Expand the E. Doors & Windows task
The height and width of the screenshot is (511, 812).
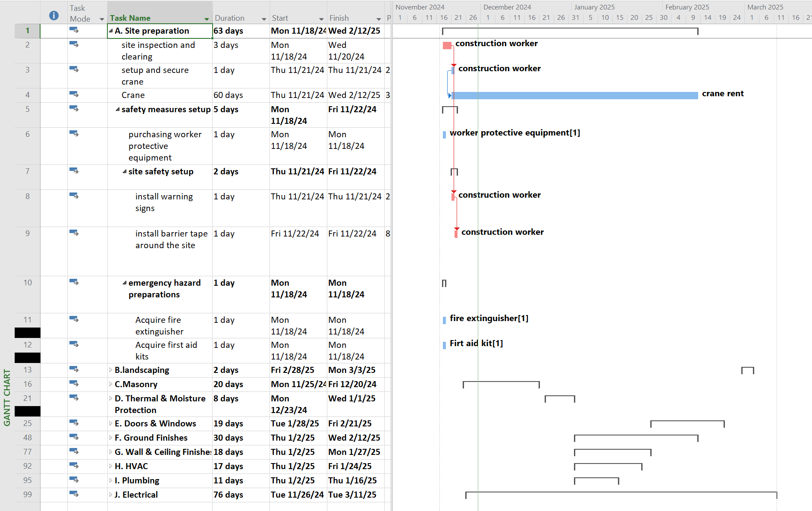pos(111,423)
